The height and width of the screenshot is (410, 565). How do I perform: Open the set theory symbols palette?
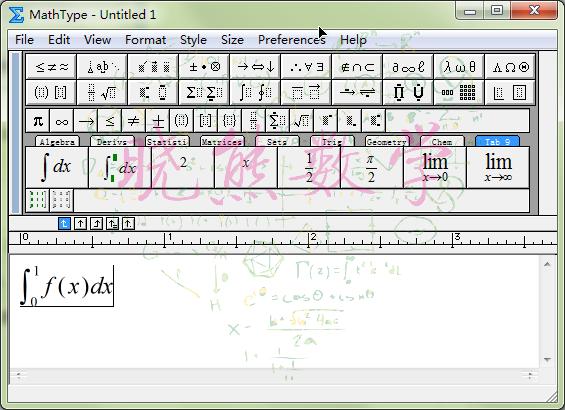[357, 66]
